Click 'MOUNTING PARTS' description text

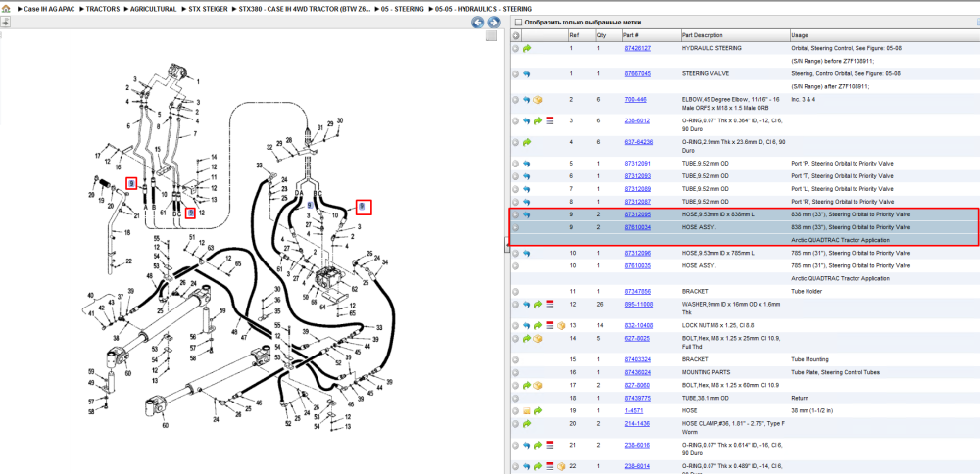(x=705, y=372)
